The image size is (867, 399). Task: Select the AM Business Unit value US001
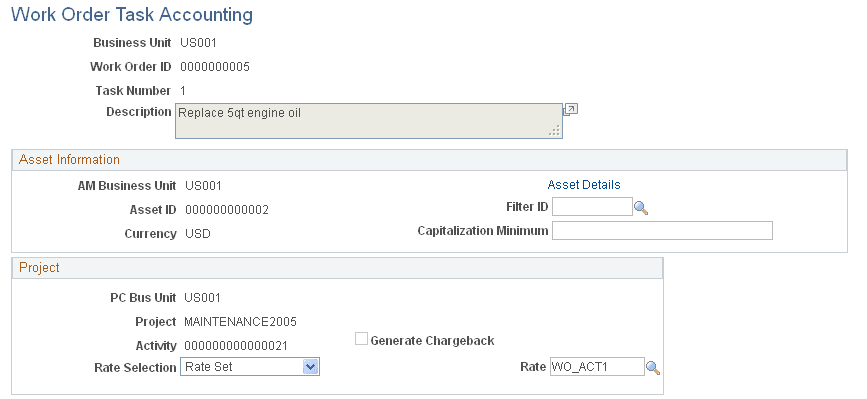coord(203,186)
